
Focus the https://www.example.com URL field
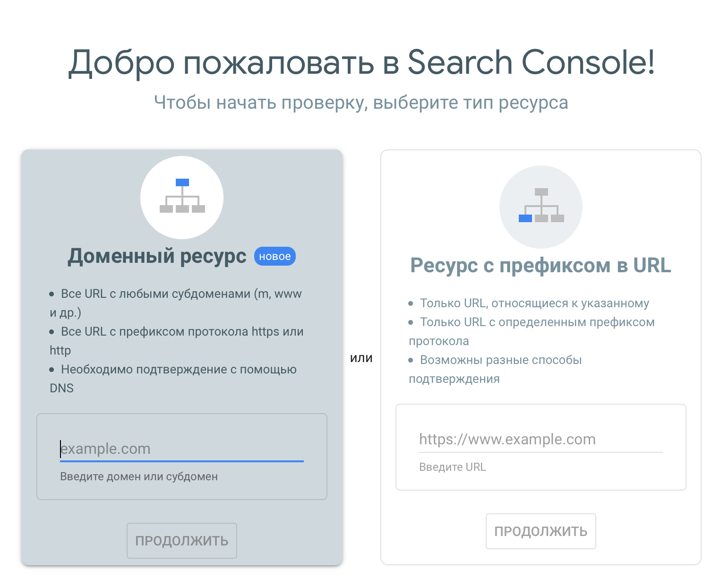point(541,439)
